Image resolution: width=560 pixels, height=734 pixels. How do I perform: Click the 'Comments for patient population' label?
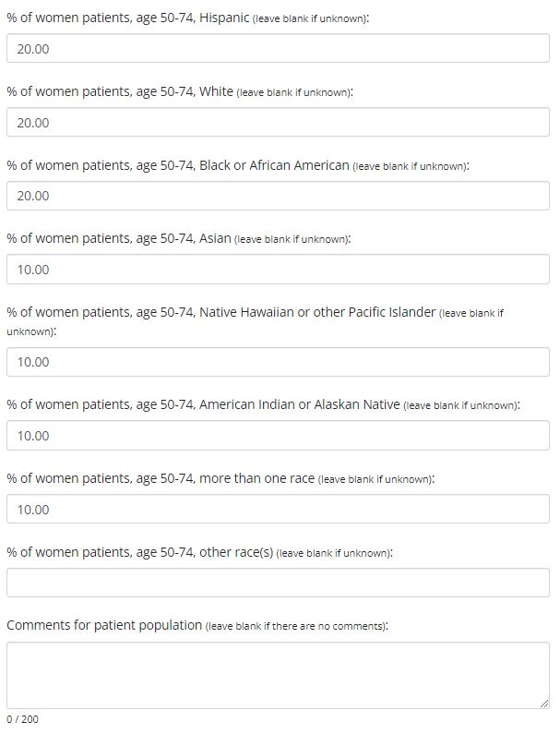tap(103, 625)
